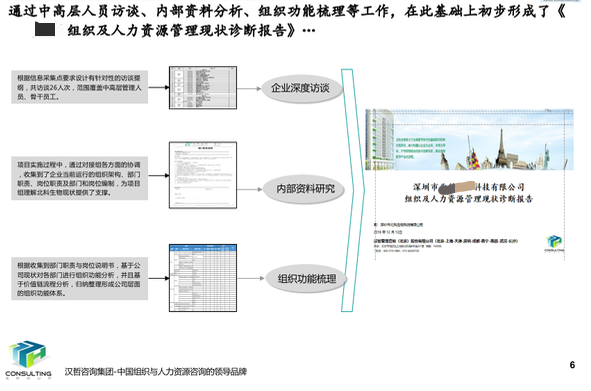Image resolution: width=591 pixels, height=391 pixels.
Task: Select the gray box mentioning 访谈26人次
Action: coord(80,87)
